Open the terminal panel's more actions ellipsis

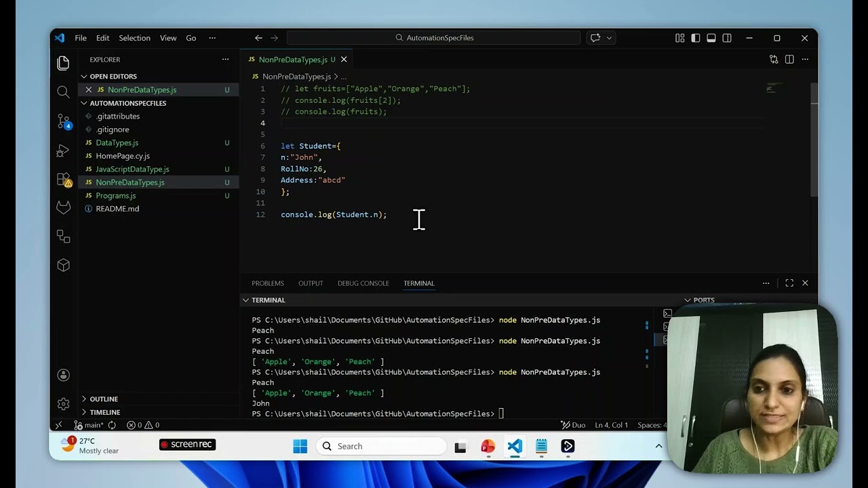pos(766,283)
